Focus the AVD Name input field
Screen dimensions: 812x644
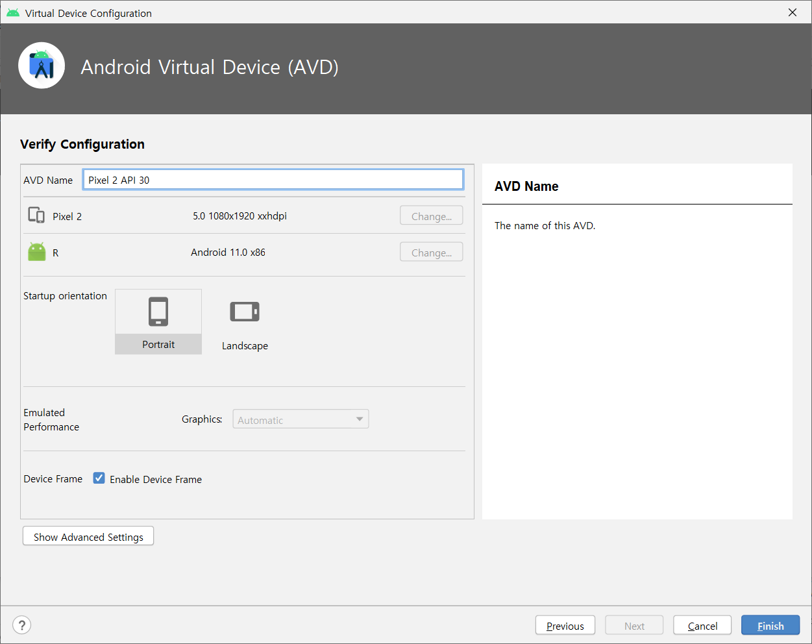[273, 180]
